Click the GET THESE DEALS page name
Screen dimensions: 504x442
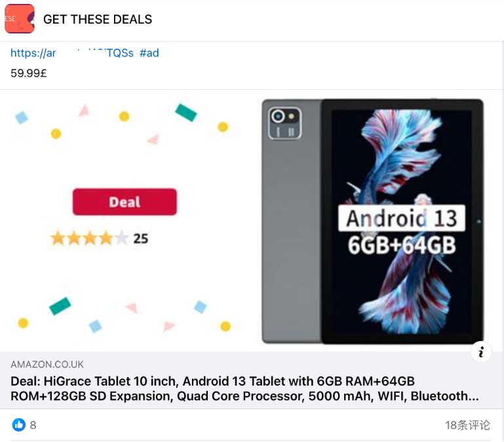click(x=98, y=19)
